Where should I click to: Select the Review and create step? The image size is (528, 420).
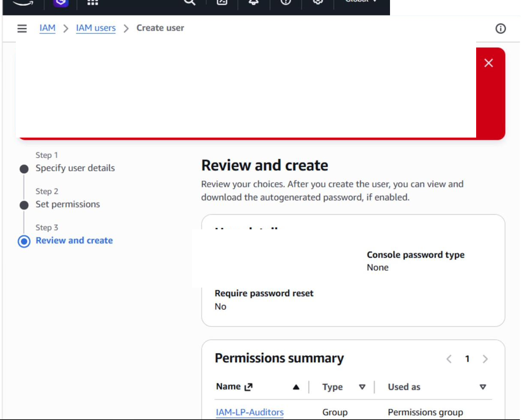coord(74,240)
